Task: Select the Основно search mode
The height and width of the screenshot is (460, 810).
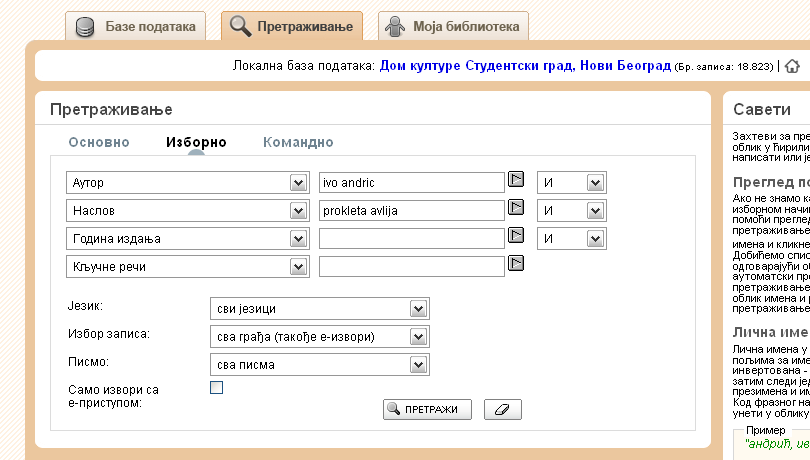Action: (x=99, y=142)
